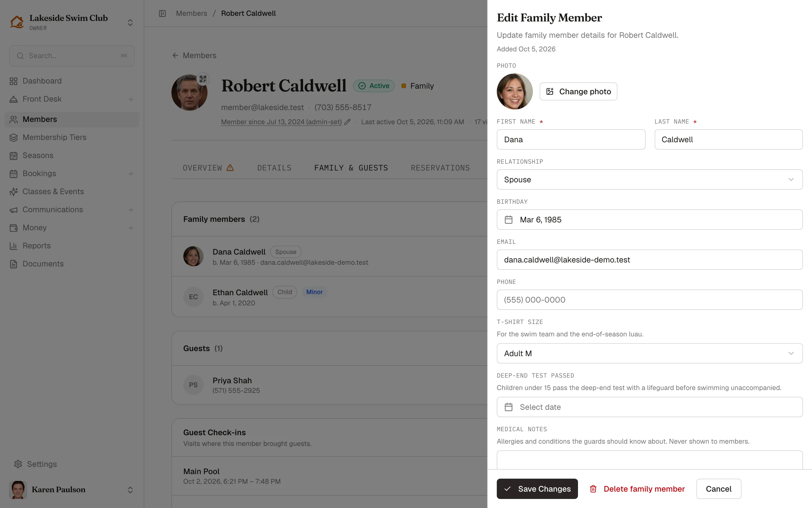Click the Membership Tiers layers icon

pyautogui.click(x=14, y=137)
